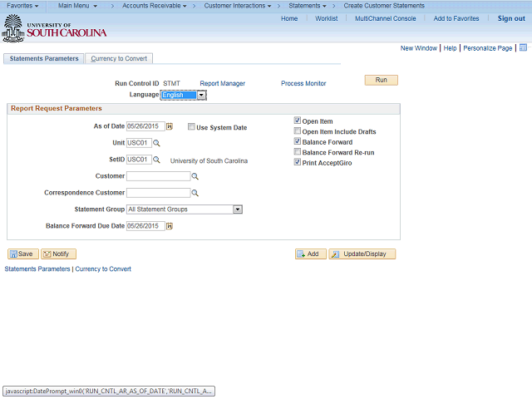Open the Report Manager link
532x399 pixels.
222,83
